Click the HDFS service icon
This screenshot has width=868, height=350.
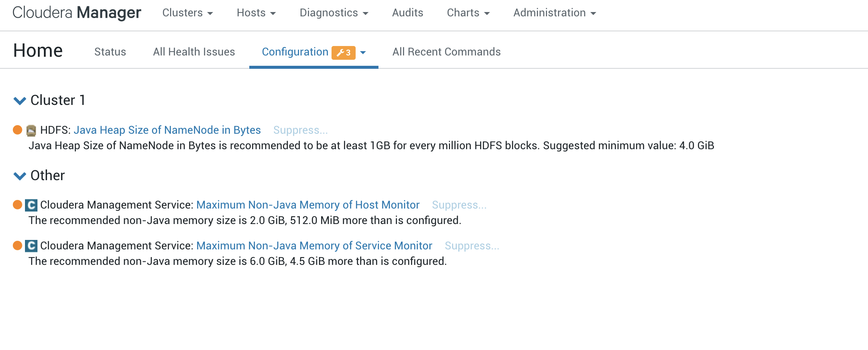(31, 130)
